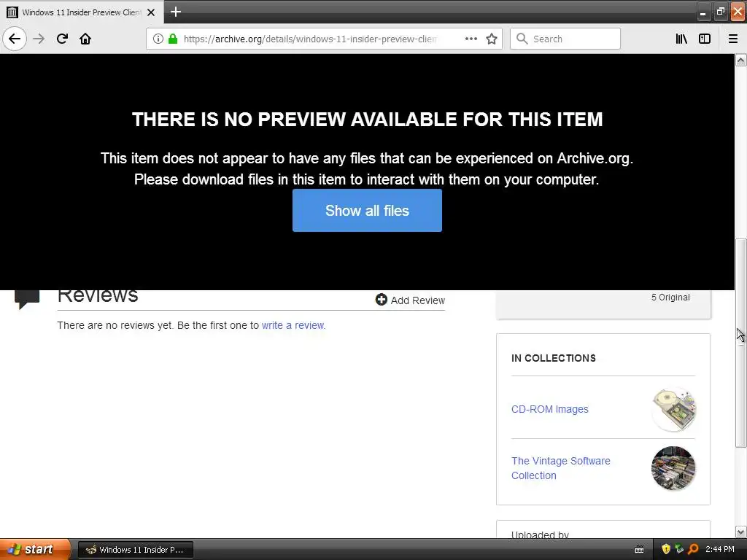Screen dimensions: 747x560
Task: Select the Windows 11 Insider Preview tab
Action: tap(82, 12)
